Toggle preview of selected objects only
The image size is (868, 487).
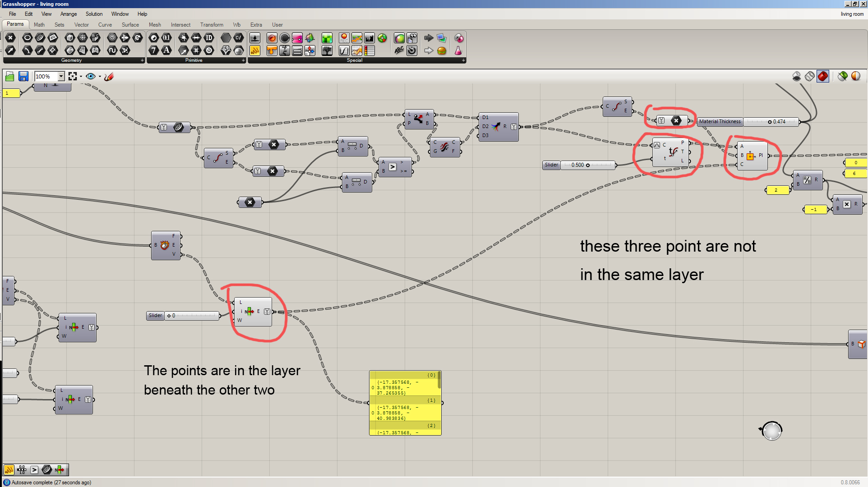842,76
